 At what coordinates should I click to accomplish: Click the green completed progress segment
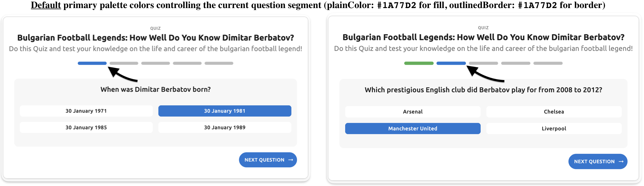click(x=419, y=63)
